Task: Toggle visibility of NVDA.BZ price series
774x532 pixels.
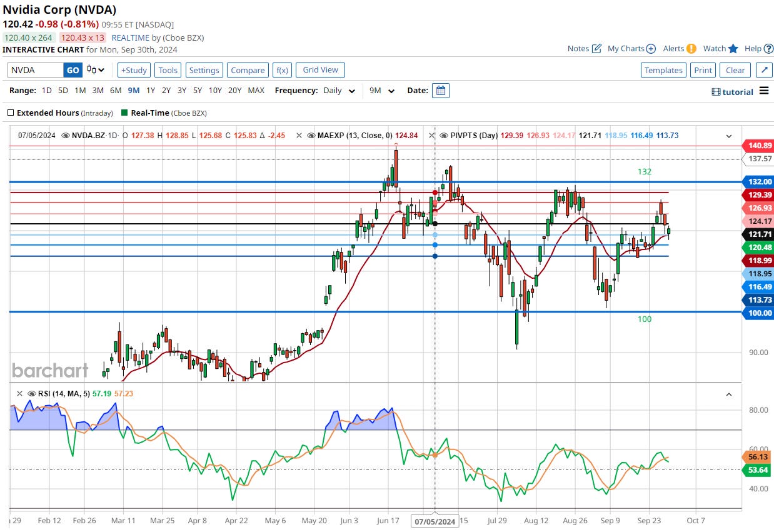Action: [66, 135]
